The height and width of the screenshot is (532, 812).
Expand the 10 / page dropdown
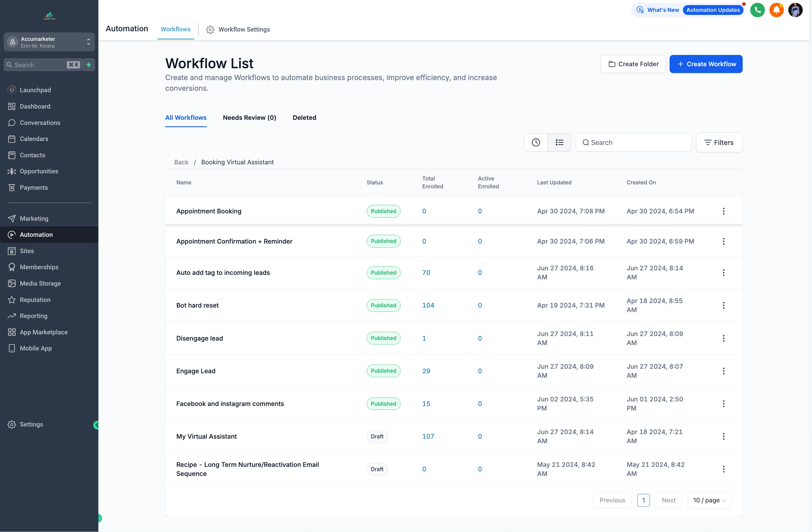coord(709,500)
